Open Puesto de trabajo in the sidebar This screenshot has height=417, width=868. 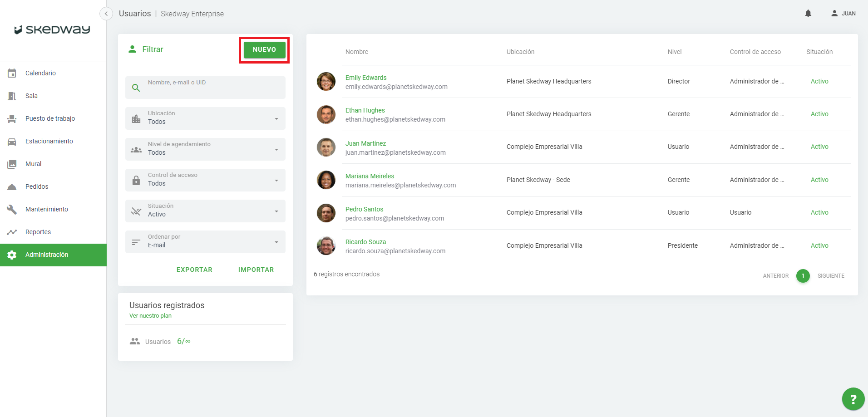coord(50,118)
